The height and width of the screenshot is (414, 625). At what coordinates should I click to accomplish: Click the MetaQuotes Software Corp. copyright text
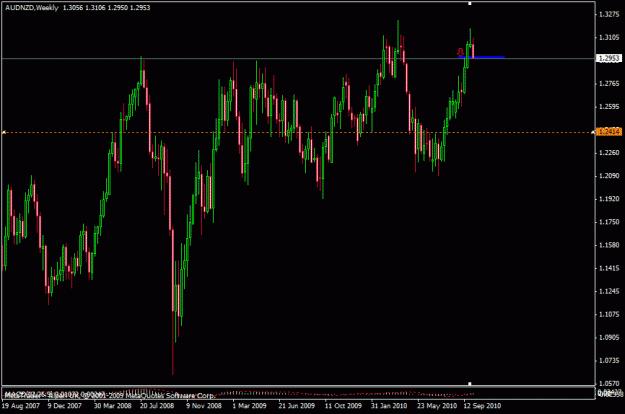click(x=171, y=396)
